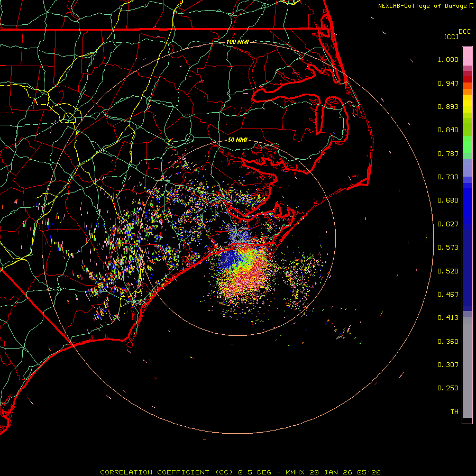This screenshot has height=476, width=476.
Task: Select the 0.520 scale value
Action: [448, 271]
